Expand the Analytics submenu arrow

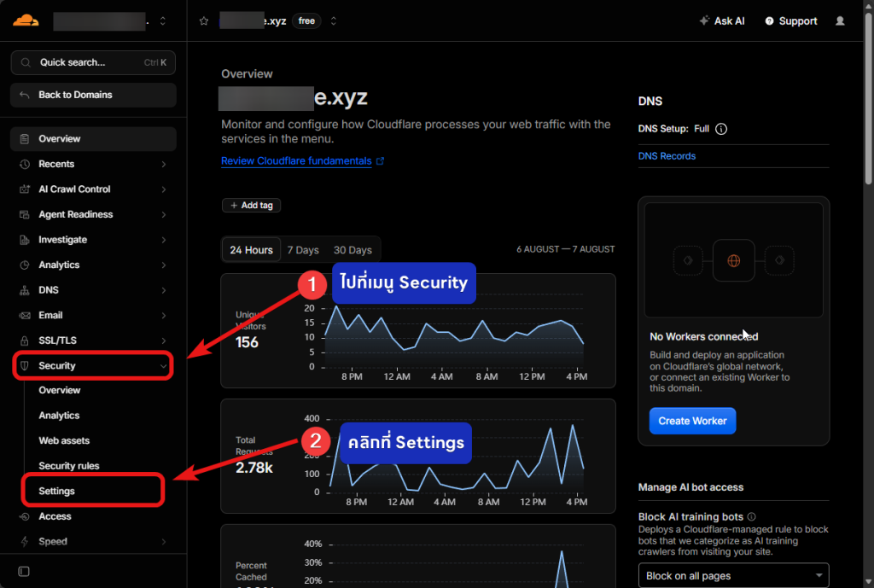coord(164,265)
